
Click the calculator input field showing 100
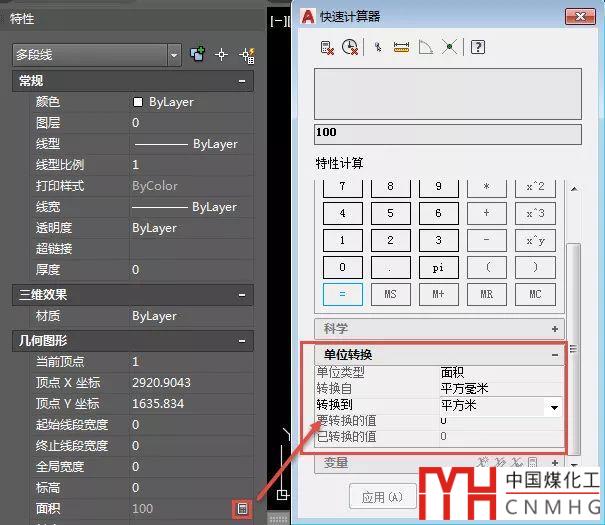(x=447, y=132)
